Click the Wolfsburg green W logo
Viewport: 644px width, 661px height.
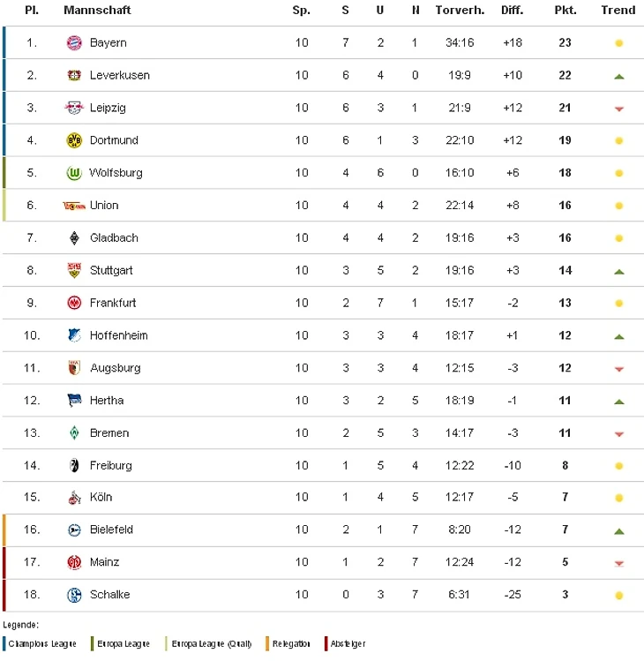pos(74,173)
